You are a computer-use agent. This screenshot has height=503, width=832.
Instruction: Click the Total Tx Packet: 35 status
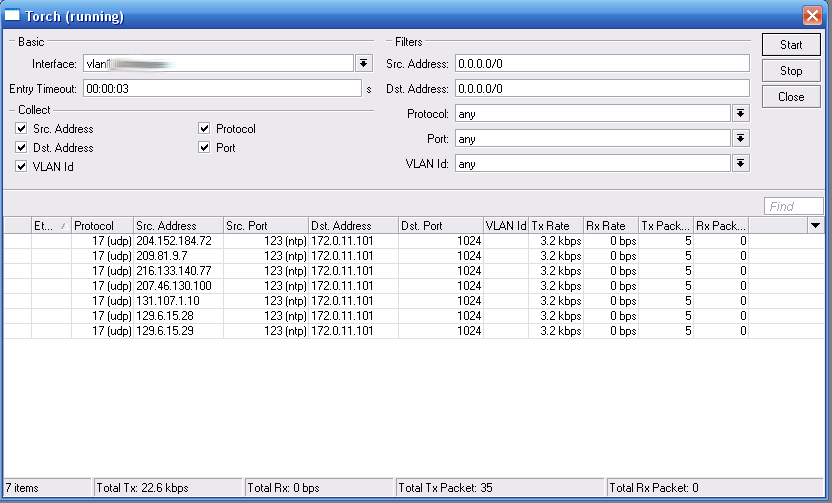(x=446, y=488)
